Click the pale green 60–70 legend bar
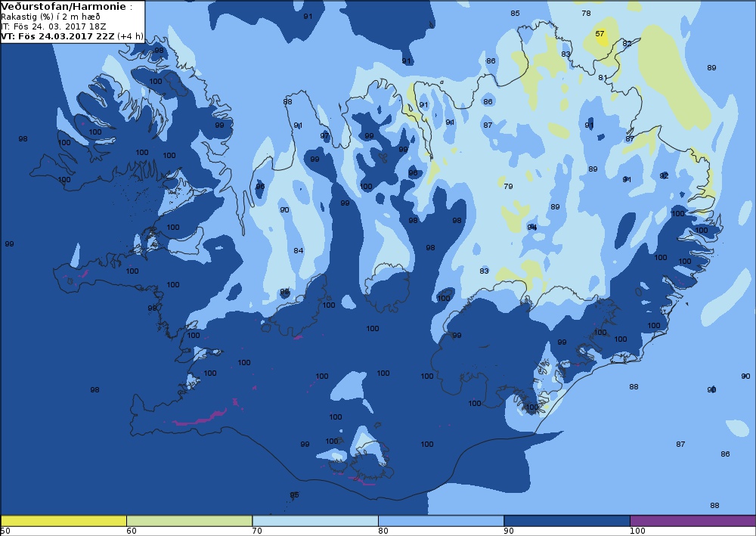Screen dimensions: 756x536 click(x=189, y=521)
